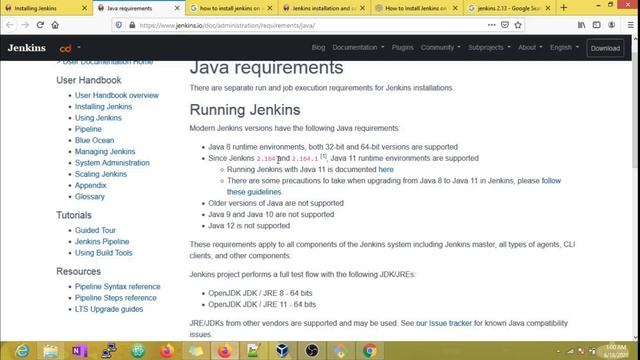Open the Firefox hamburger menu
Viewport: 640px width, 360px height.
pos(631,25)
